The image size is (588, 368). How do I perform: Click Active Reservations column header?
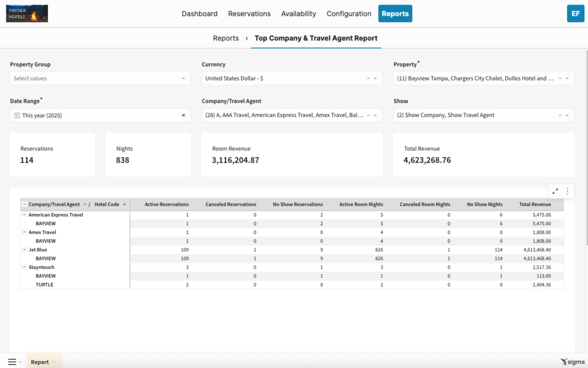[x=167, y=204]
